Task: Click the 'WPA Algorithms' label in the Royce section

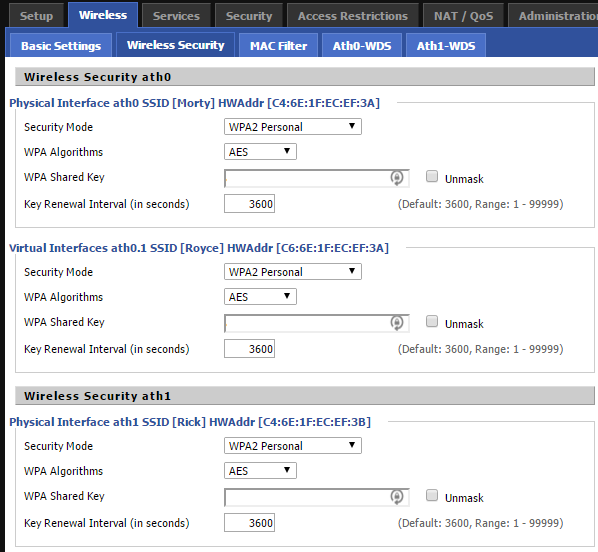Action: point(63,297)
